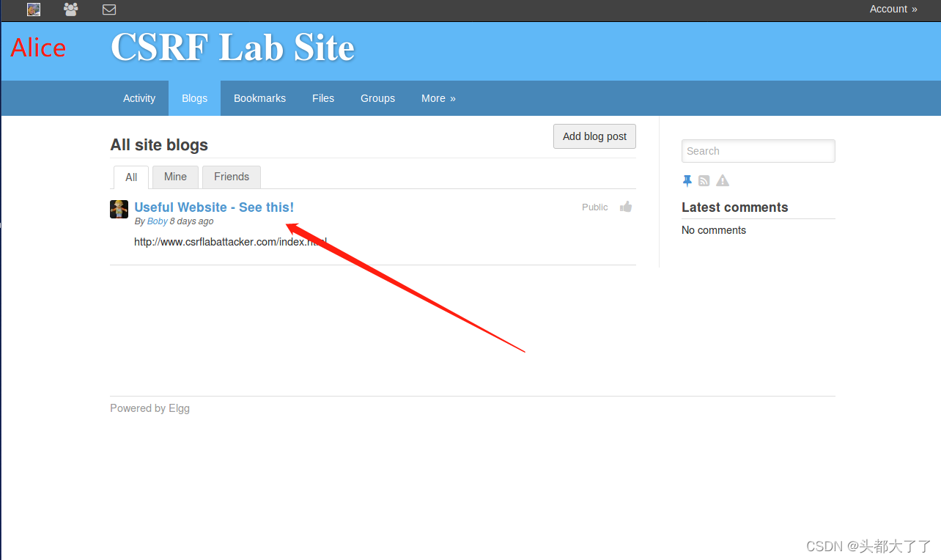Click inside the Search field
941x560 pixels.
[758, 151]
